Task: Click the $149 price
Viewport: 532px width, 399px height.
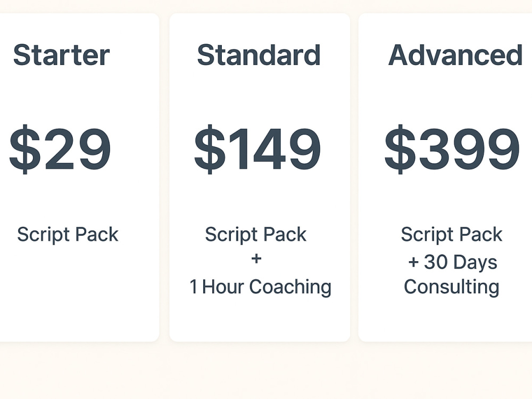Action: [257, 149]
